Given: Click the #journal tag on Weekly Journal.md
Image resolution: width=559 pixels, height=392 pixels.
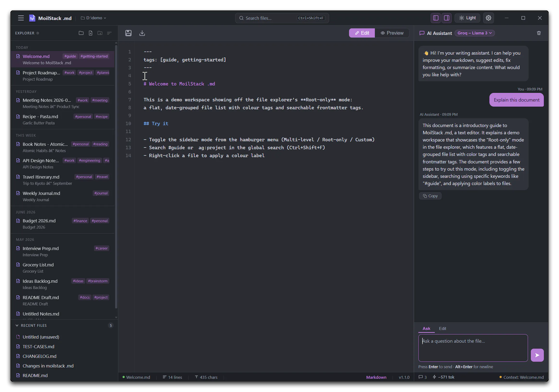Looking at the screenshot, I should click(101, 193).
